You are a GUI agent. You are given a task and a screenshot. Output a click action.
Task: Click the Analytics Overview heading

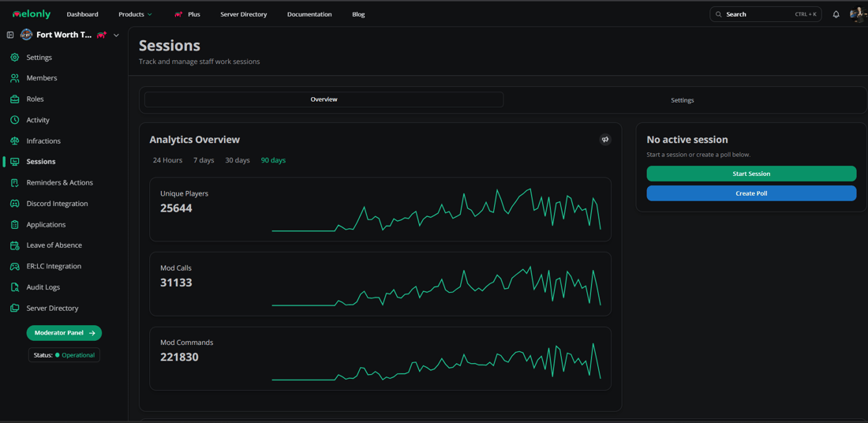[195, 140]
